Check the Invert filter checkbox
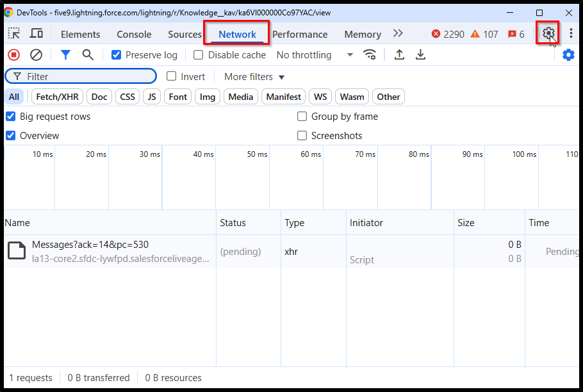Image resolution: width=583 pixels, height=392 pixels. coord(172,76)
